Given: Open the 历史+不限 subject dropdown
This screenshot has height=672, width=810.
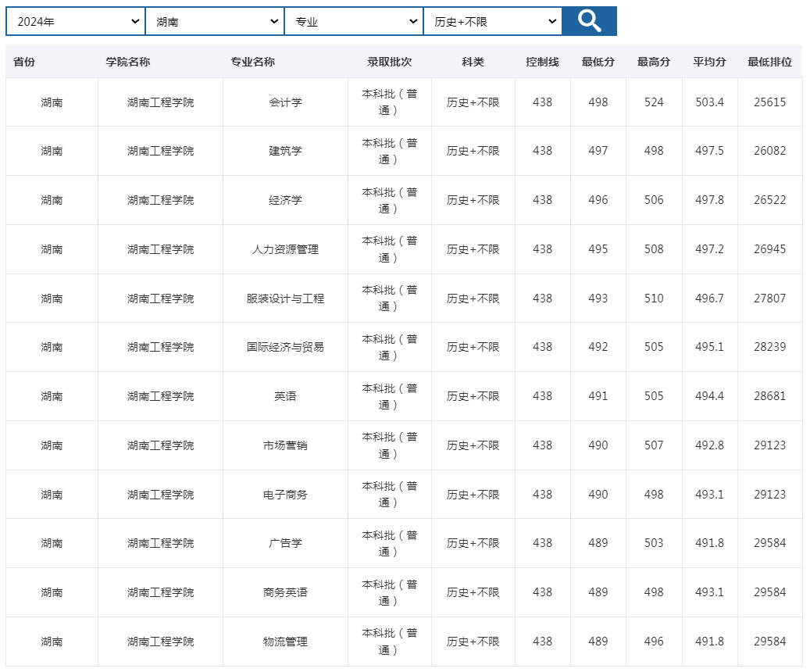Looking at the screenshot, I should [493, 21].
